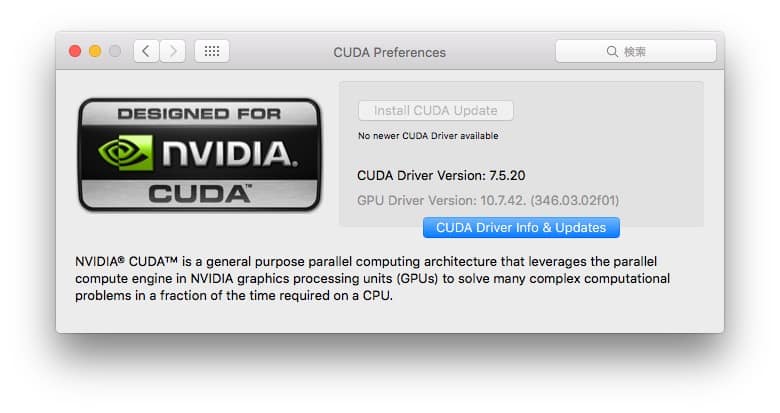Click the NVIDIA CUDA description paragraph
The height and width of the screenshot is (413, 780).
tap(372, 277)
